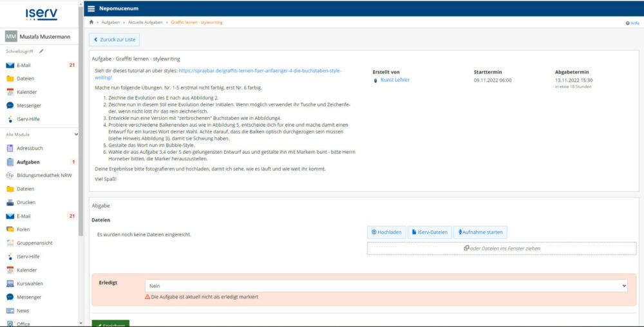Viewport: 644px width, 327px height.
Task: Click Drucken label in sidebar
Action: click(26, 202)
